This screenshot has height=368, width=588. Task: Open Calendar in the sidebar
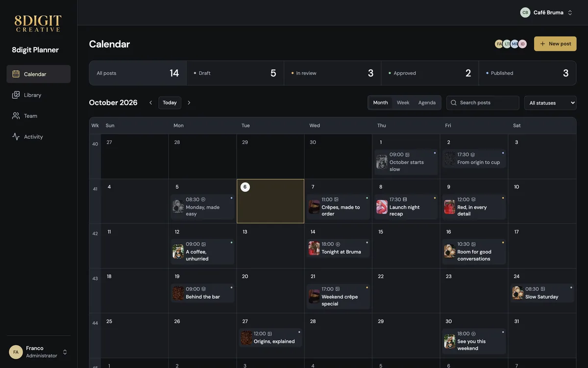click(38, 74)
